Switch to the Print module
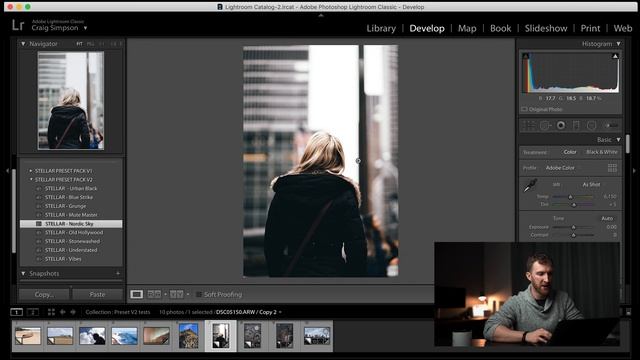 590,29
